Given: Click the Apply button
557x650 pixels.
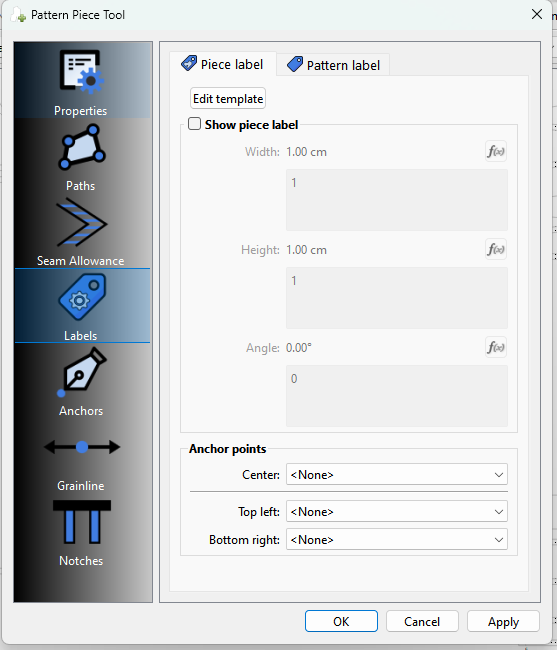Looking at the screenshot, I should click(x=503, y=621).
